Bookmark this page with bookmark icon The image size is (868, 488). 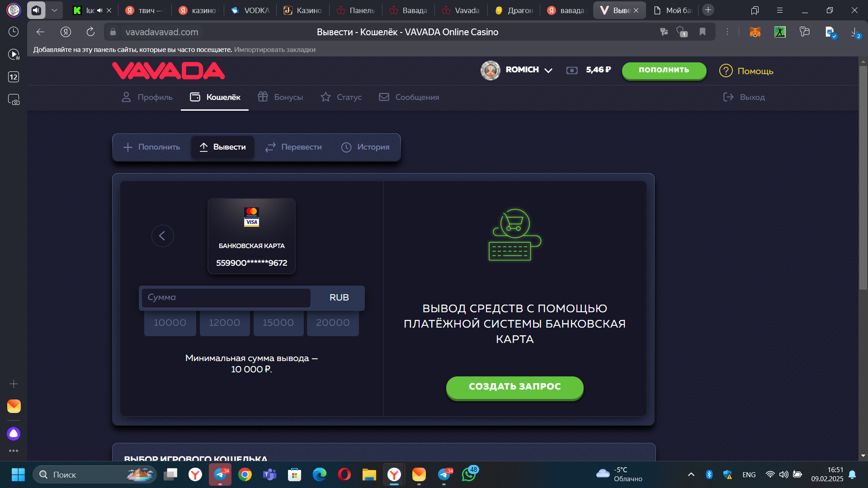703,32
